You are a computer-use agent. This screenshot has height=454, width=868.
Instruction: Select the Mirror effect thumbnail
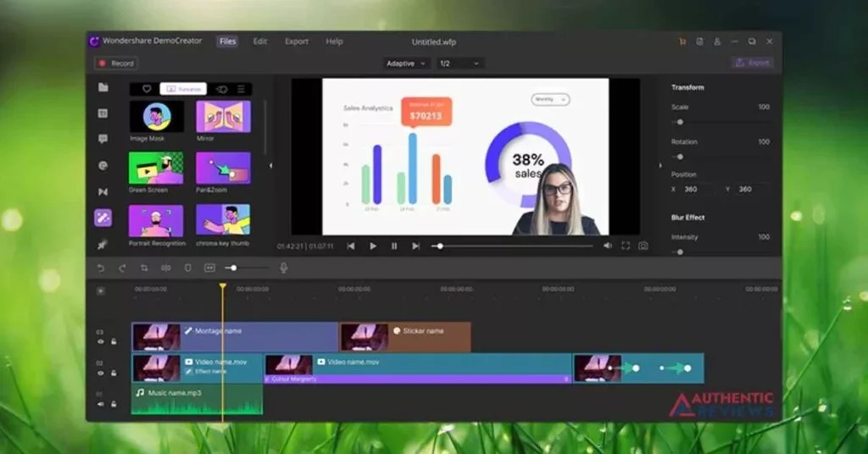223,116
